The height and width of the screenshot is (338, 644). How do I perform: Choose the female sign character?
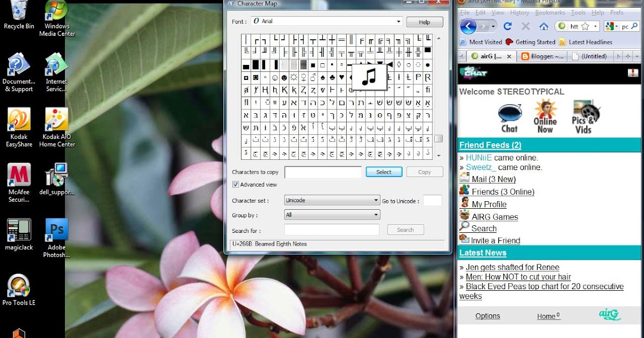coord(303,77)
